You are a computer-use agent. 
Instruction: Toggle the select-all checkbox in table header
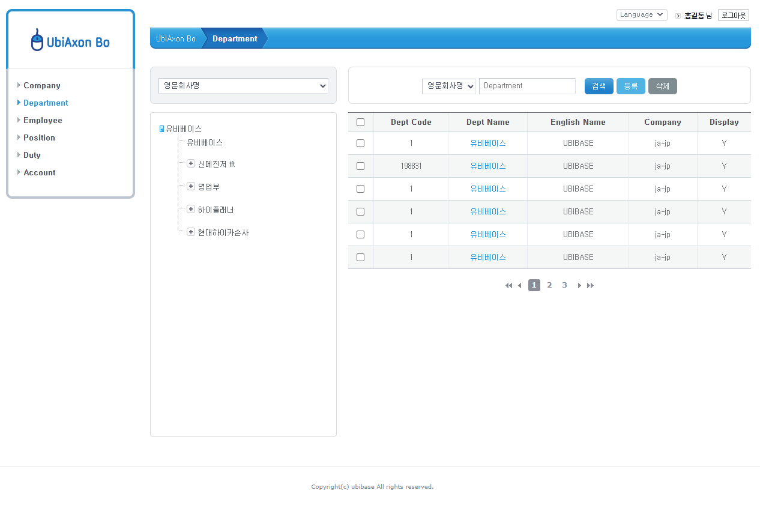click(360, 122)
